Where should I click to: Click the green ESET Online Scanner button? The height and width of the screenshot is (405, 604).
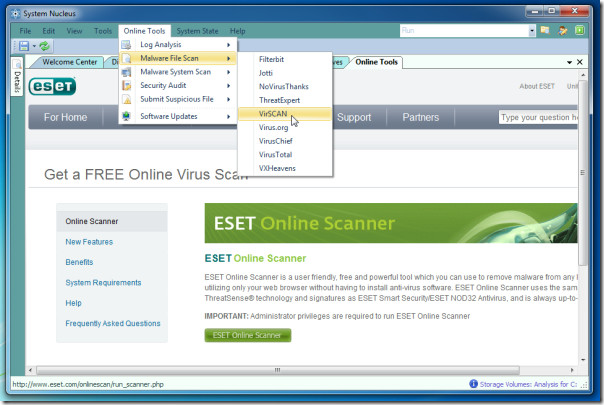click(248, 335)
